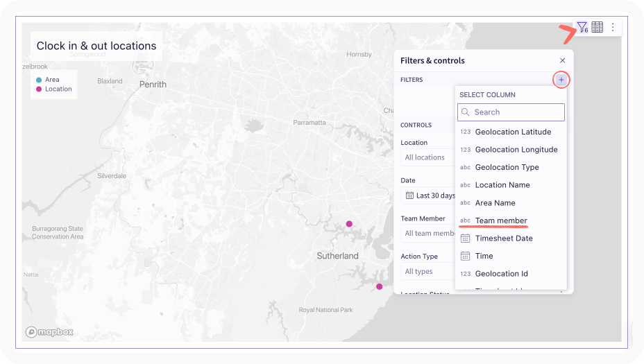Select the Time column
Image resolution: width=644 pixels, height=364 pixels.
[x=511, y=256]
